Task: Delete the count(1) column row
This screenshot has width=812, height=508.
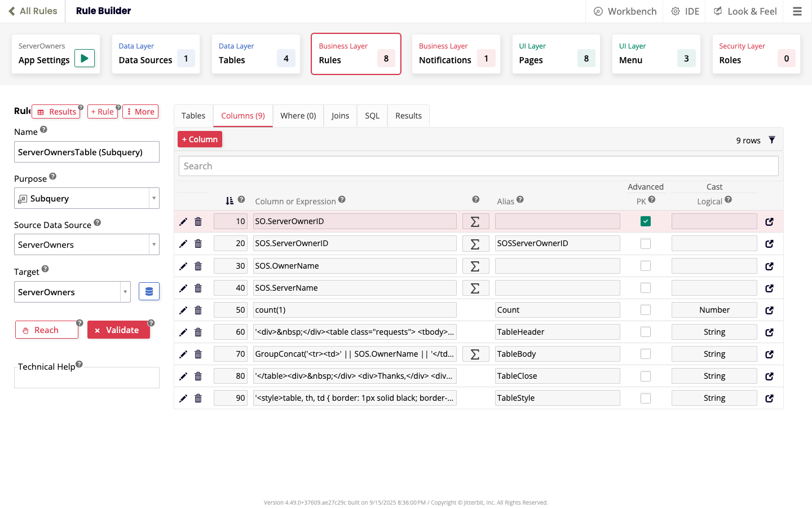Action: (x=198, y=310)
